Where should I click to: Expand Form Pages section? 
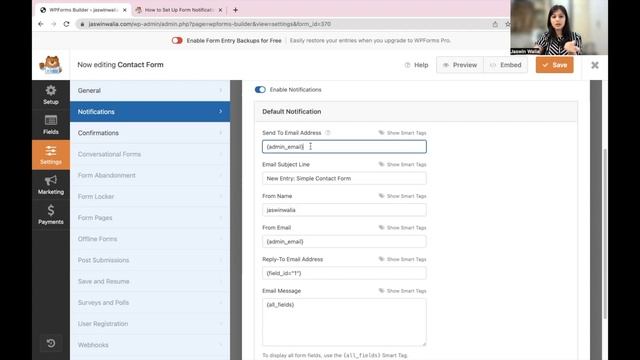point(150,218)
